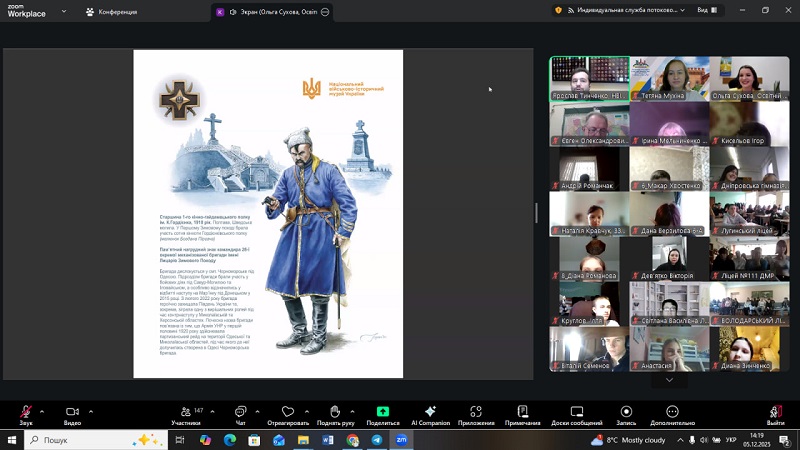Screen dimensions: 800x450
Task: Turn on camera with the Видео button
Action: click(x=72, y=412)
